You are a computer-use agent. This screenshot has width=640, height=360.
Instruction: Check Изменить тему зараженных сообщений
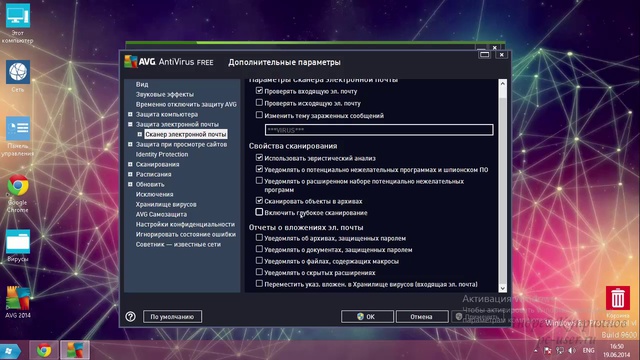[x=259, y=115]
